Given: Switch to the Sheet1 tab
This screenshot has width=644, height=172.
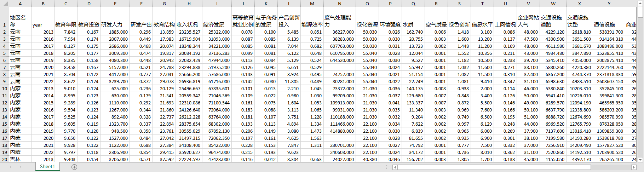Looking at the screenshot, I should tap(47, 167).
